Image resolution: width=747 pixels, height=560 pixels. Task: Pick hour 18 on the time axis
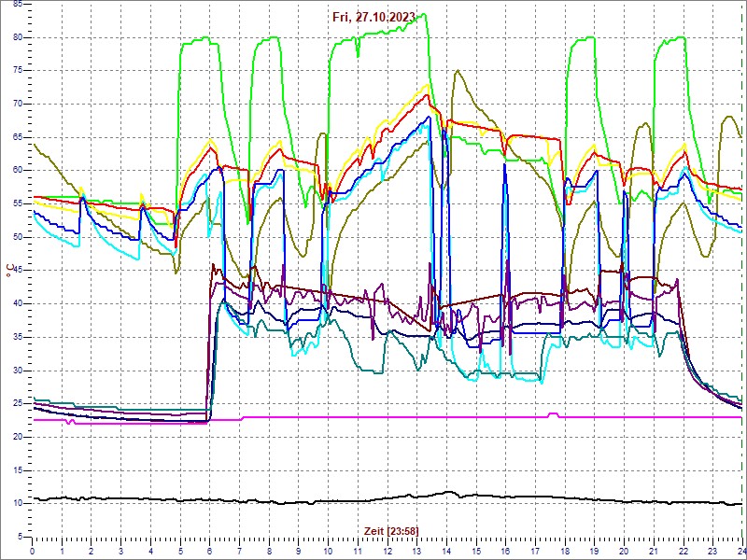pos(565,551)
